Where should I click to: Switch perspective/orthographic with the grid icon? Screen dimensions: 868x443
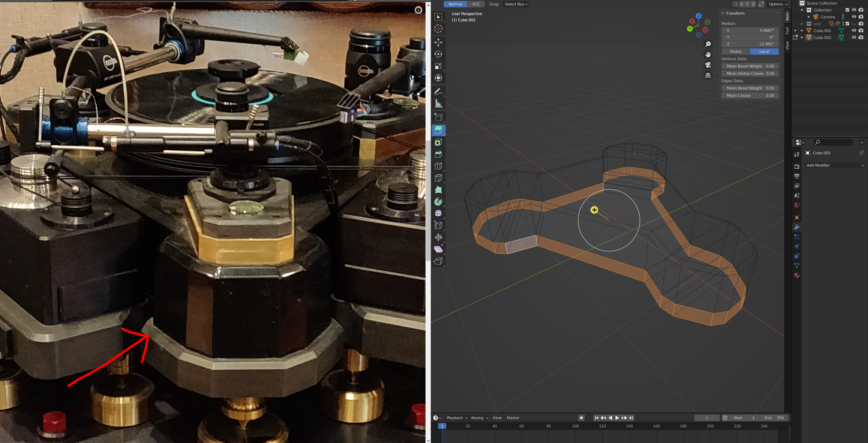click(x=708, y=75)
